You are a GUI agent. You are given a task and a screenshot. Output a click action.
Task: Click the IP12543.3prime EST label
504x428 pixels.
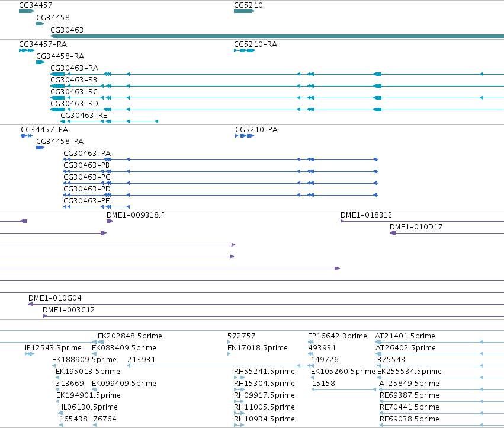coord(53,348)
